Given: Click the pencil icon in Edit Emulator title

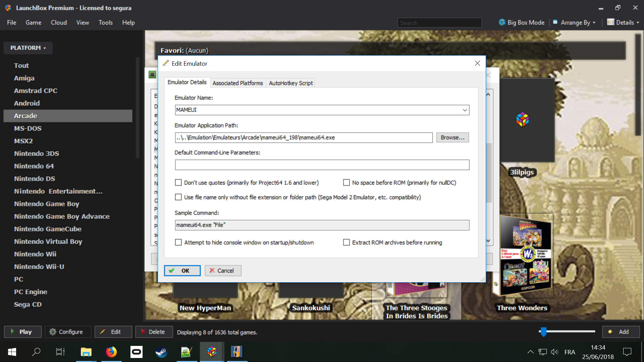Looking at the screenshot, I should [166, 63].
